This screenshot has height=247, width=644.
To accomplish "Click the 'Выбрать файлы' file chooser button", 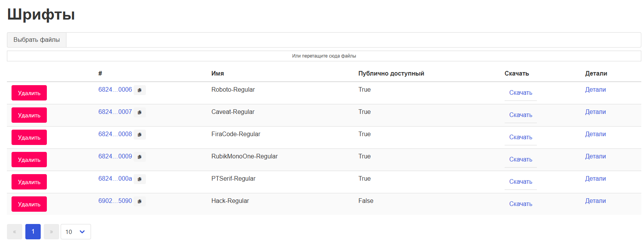I will 36,40.
